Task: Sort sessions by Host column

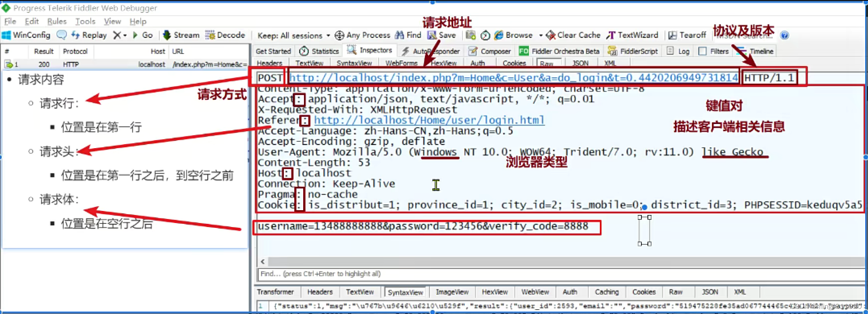Action: click(x=158, y=52)
